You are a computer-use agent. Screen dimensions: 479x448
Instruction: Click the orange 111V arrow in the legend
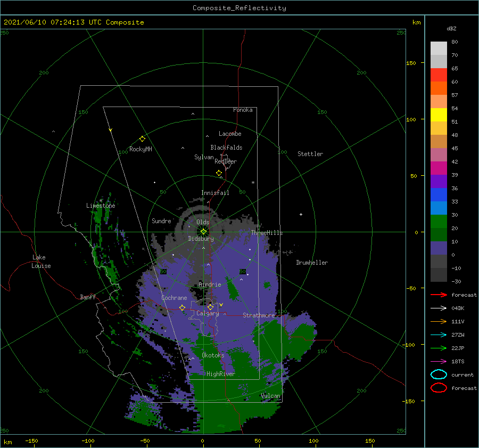coord(439,321)
